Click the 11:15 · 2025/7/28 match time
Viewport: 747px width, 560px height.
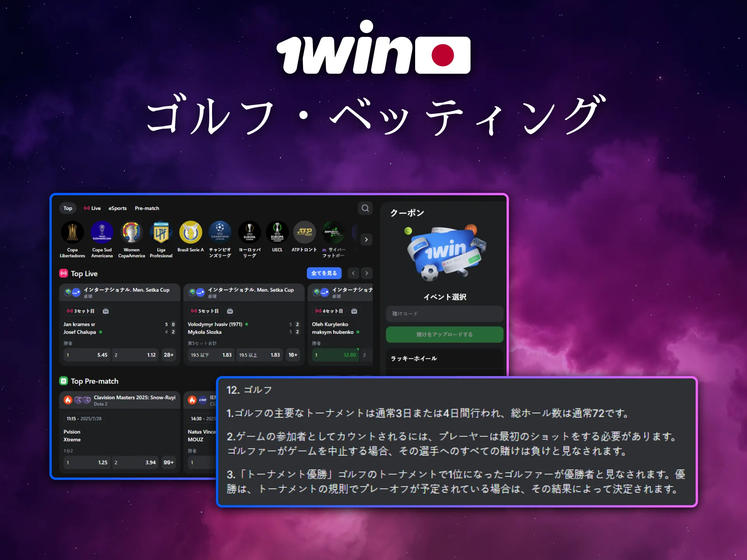(84, 419)
